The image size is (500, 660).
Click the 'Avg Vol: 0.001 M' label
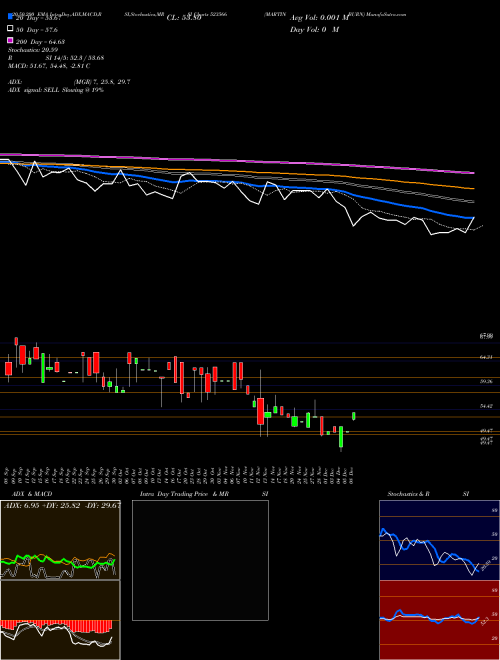319,18
